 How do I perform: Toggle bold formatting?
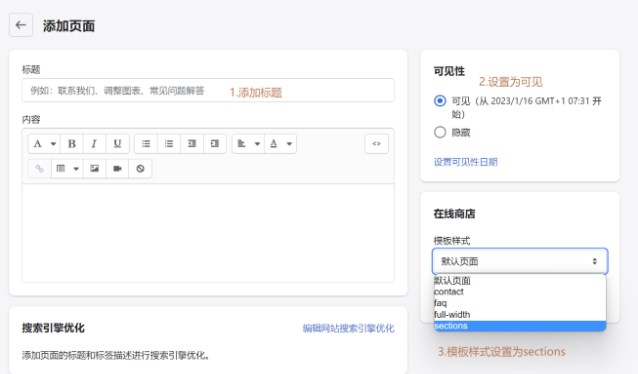[x=72, y=144]
